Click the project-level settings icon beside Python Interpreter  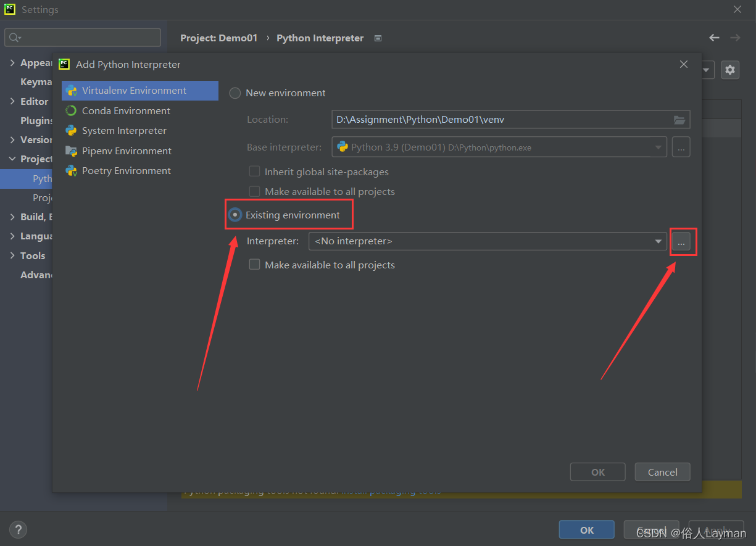point(378,38)
